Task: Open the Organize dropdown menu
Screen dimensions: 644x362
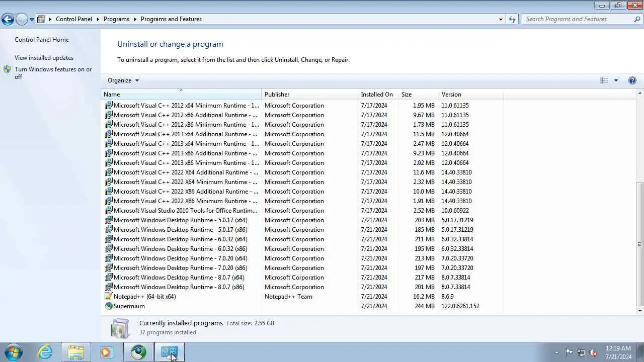Action: pos(123,80)
